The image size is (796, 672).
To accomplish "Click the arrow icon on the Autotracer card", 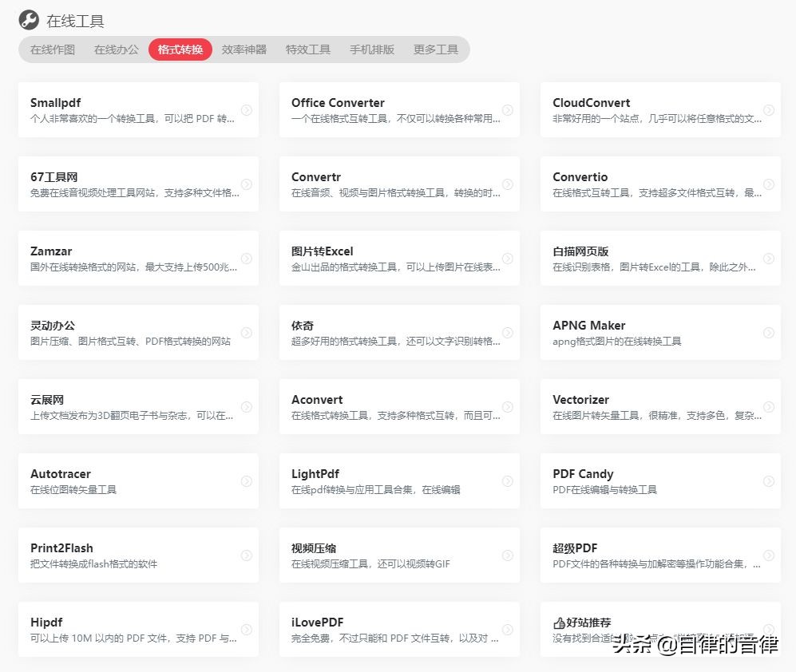I will (x=247, y=480).
